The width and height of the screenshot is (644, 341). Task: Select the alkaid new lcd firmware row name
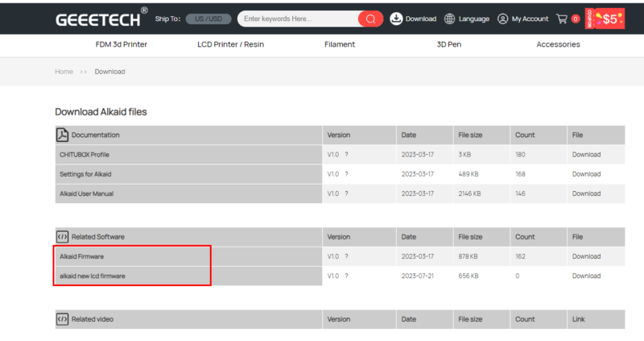pyautogui.click(x=93, y=276)
